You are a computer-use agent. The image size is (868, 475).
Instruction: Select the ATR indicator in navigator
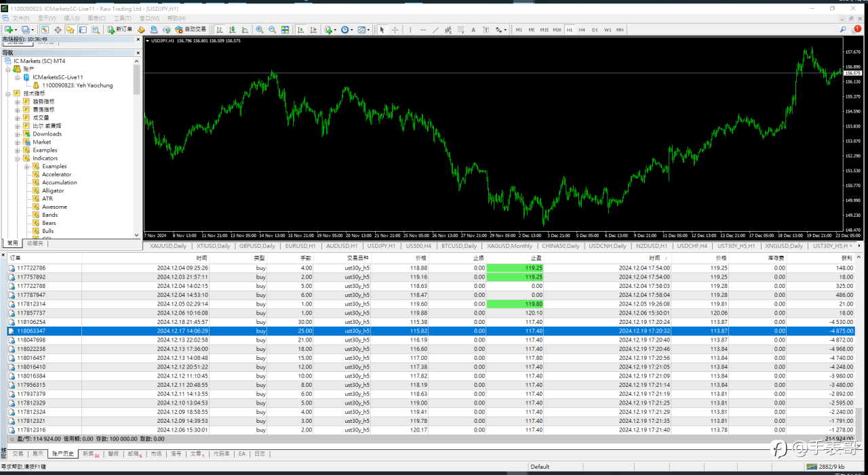(47, 199)
